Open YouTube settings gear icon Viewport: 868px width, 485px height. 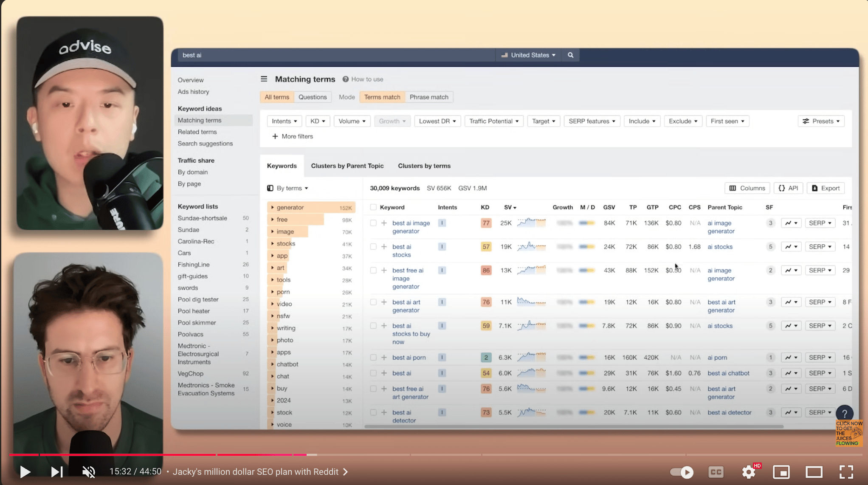[x=749, y=472]
